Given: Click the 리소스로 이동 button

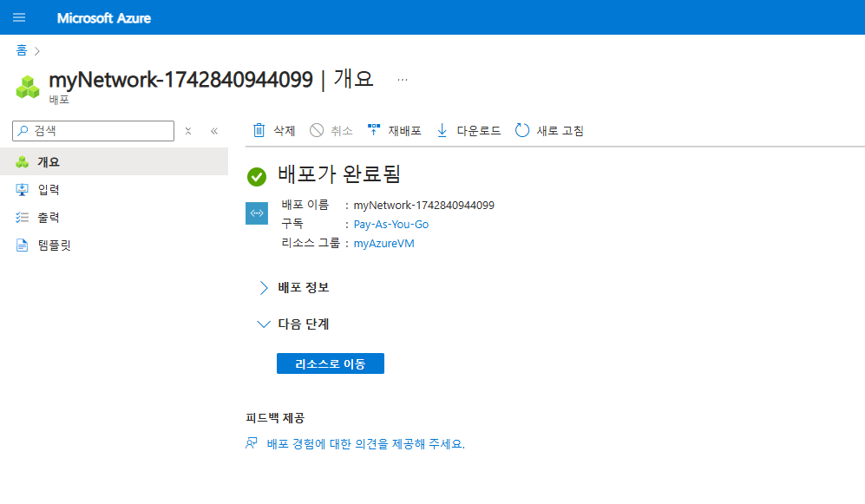Looking at the screenshot, I should point(331,363).
